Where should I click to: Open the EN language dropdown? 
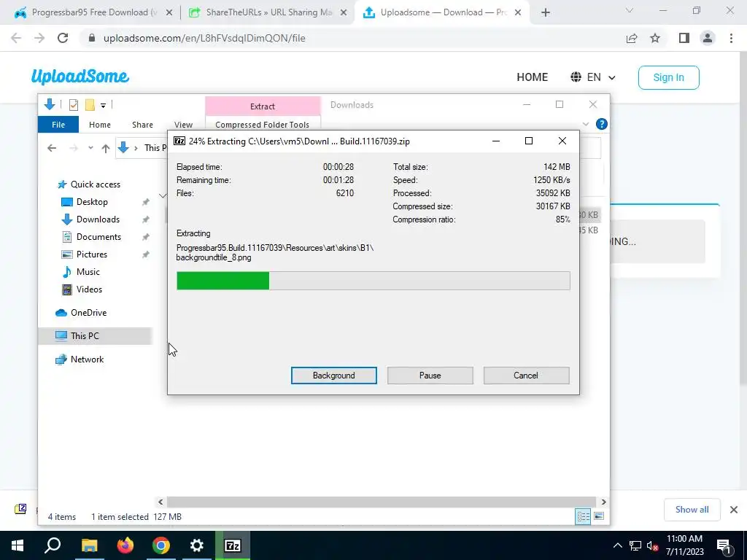pos(593,77)
